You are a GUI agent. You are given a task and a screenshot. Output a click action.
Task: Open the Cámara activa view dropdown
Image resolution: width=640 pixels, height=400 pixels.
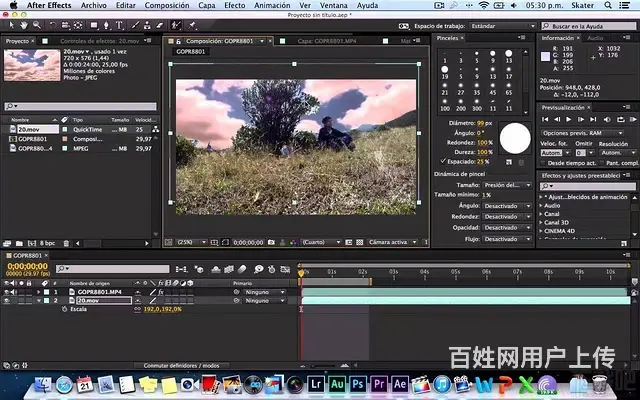tap(392, 242)
